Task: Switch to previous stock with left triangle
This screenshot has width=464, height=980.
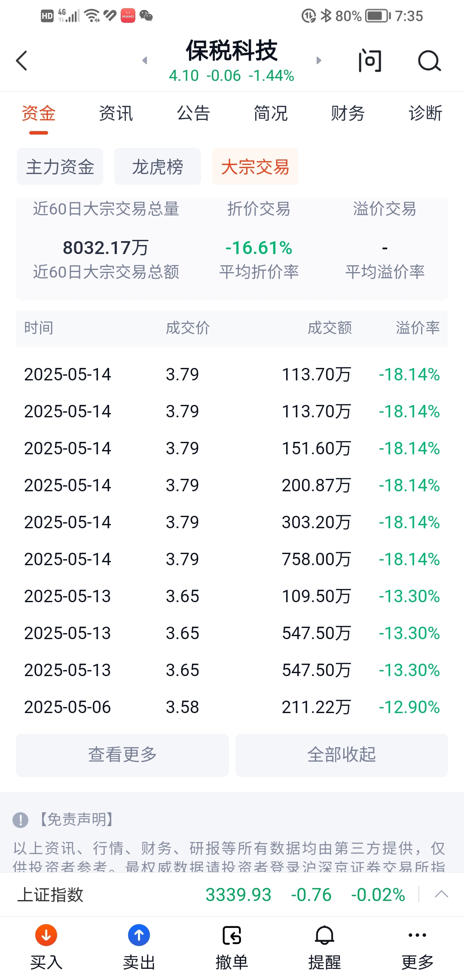Action: pyautogui.click(x=145, y=60)
